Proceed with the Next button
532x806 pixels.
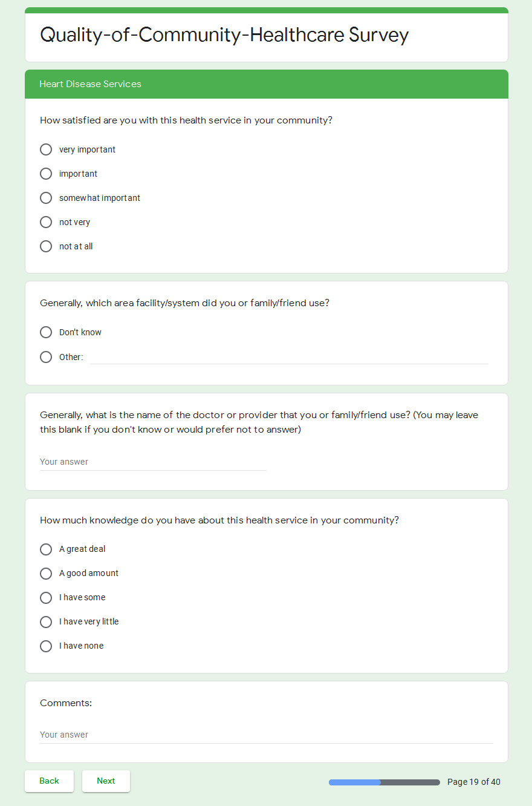106,781
